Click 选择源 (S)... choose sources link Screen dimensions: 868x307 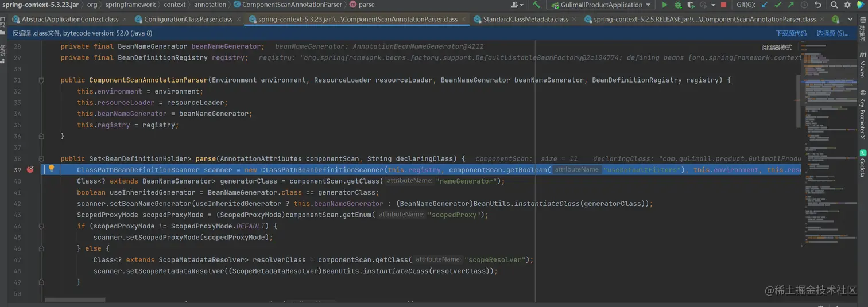(x=832, y=33)
